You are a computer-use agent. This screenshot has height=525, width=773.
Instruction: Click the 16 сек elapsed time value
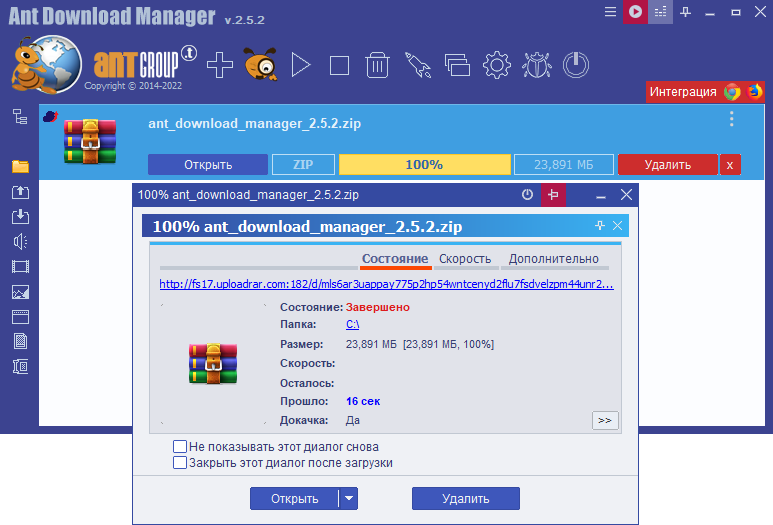363,401
